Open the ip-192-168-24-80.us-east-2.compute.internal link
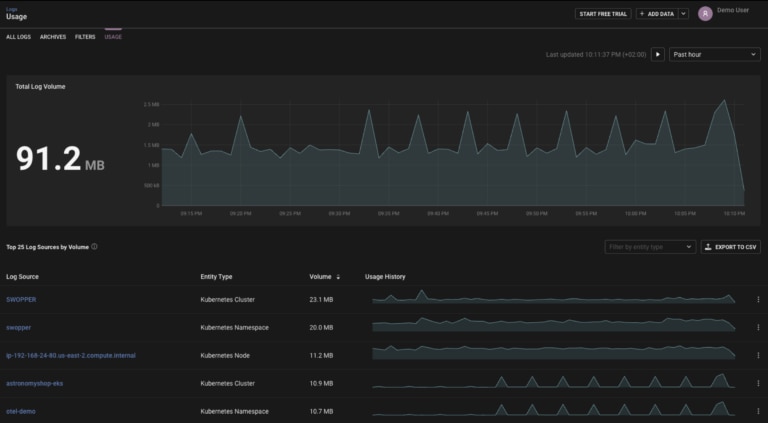Viewport: 768px width, 423px height. point(71,355)
